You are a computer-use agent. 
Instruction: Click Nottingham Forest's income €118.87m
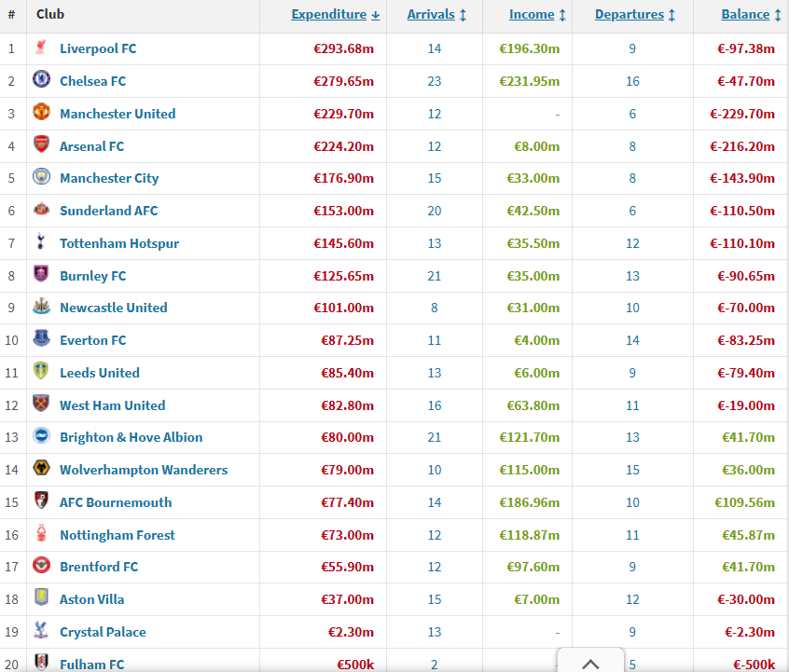click(x=530, y=535)
